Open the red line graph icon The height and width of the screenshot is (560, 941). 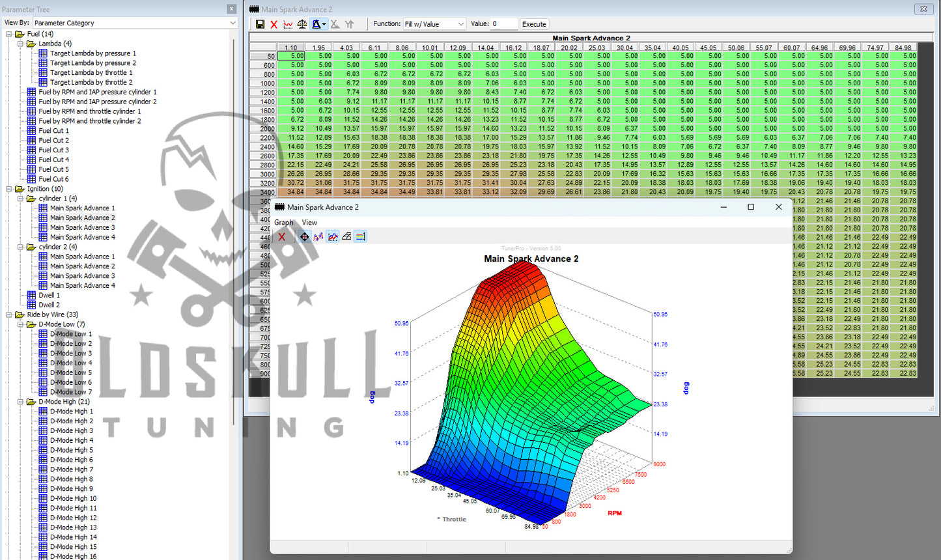288,24
